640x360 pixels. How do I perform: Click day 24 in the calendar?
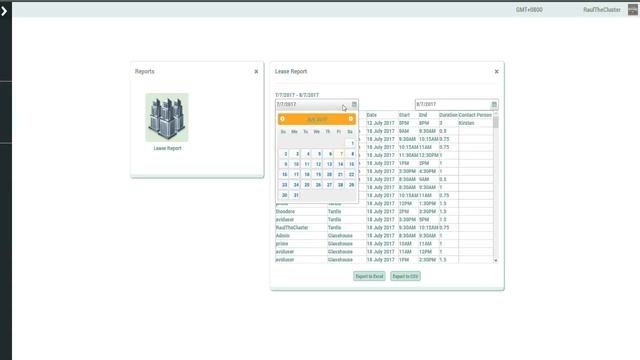pyautogui.click(x=296, y=185)
